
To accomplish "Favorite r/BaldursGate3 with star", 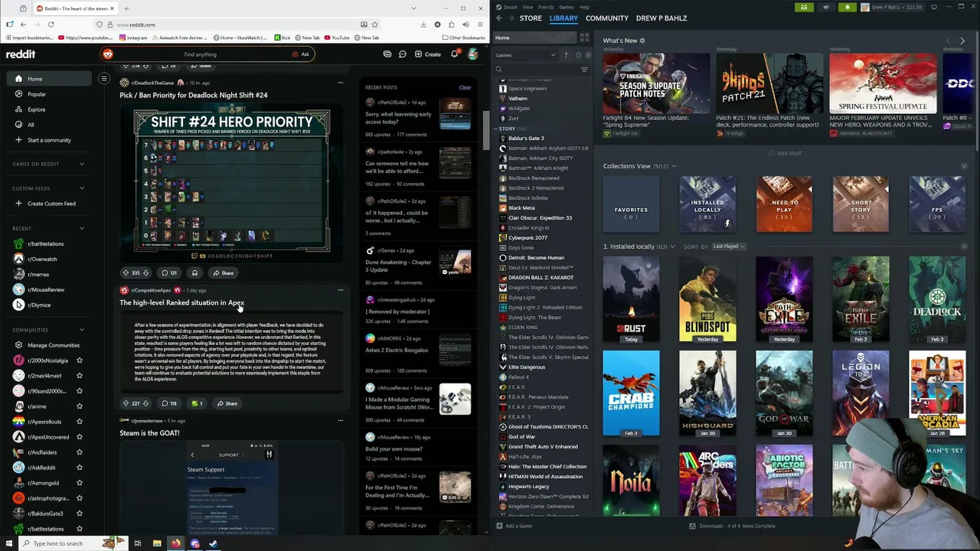I will click(x=79, y=514).
